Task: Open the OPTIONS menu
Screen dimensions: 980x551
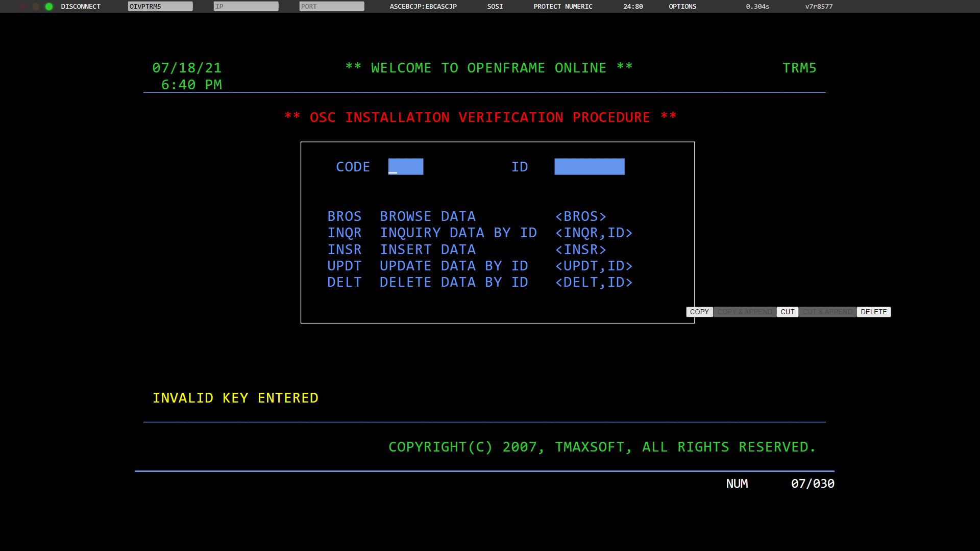Action: (x=682, y=7)
